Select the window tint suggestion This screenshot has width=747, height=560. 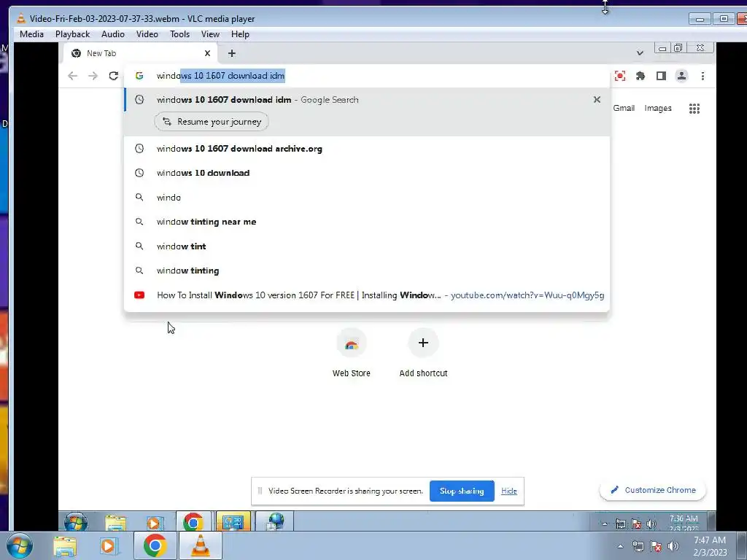coord(367,246)
